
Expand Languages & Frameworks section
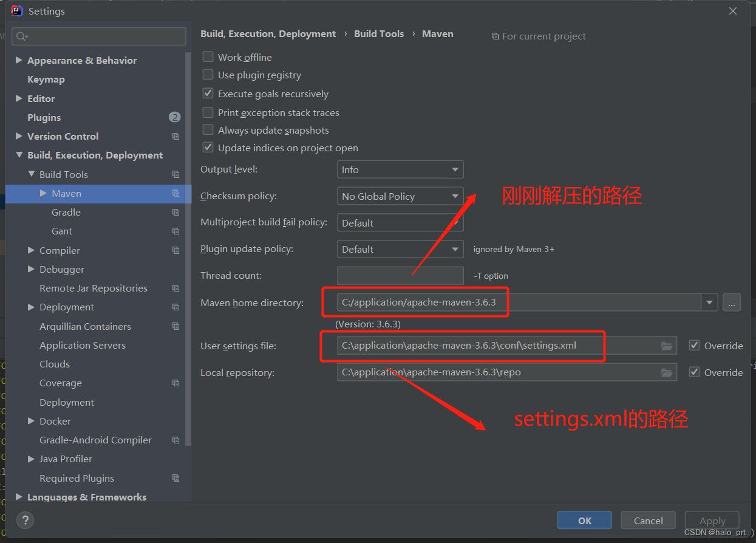[19, 497]
